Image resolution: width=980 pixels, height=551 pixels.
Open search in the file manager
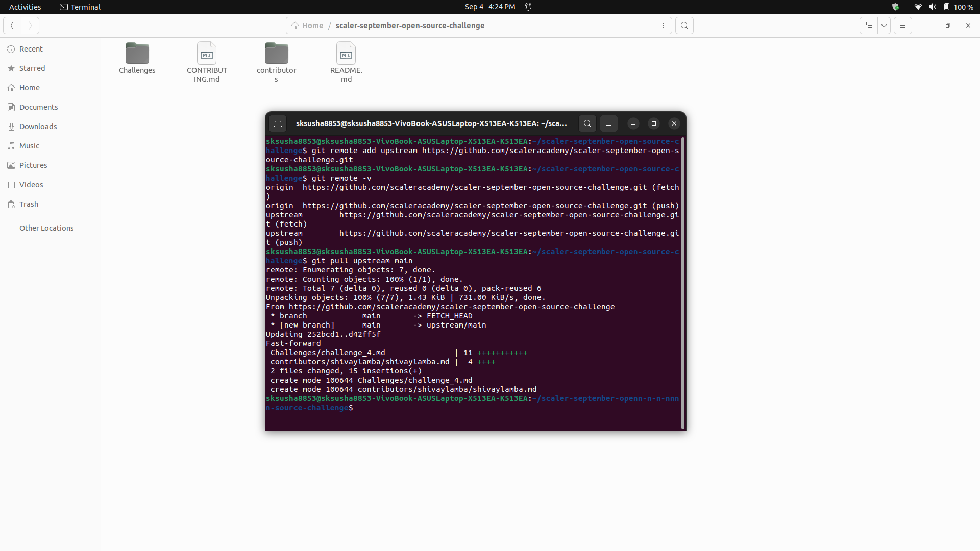(x=684, y=25)
